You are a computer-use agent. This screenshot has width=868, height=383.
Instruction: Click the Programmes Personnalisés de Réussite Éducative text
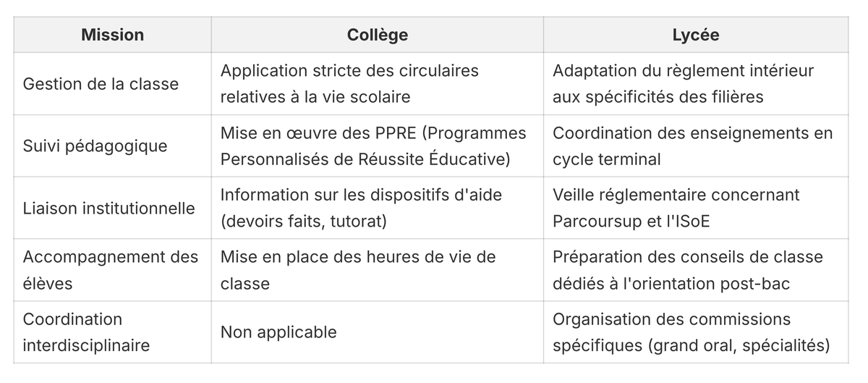(x=365, y=159)
